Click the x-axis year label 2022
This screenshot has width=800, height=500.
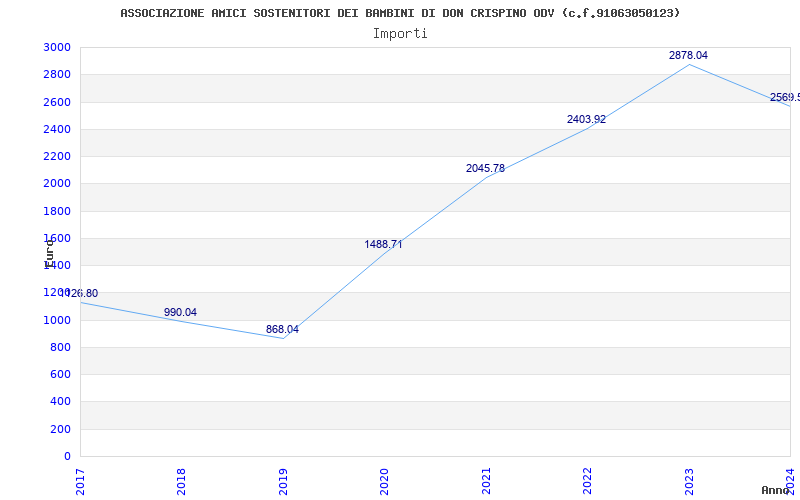coord(587,482)
